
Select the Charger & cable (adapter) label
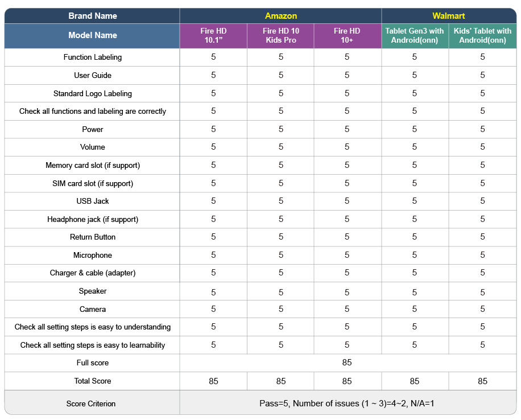(x=92, y=273)
